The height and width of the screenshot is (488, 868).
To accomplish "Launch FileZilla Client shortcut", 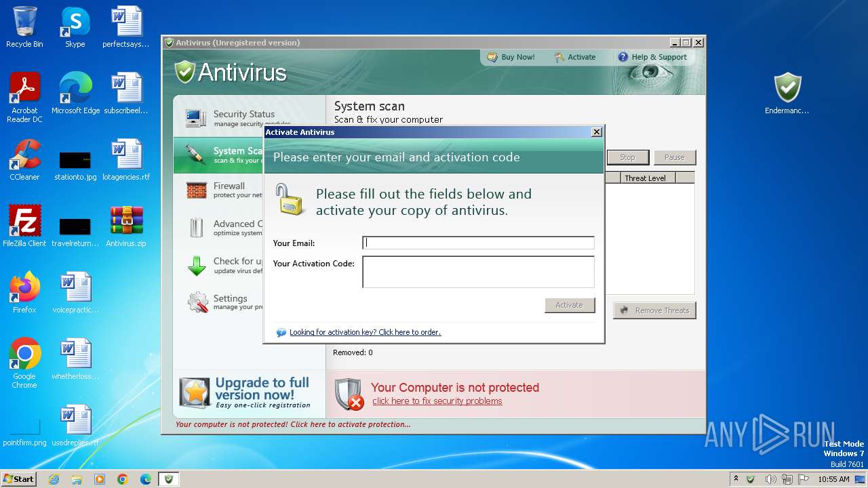I will pyautogui.click(x=24, y=226).
